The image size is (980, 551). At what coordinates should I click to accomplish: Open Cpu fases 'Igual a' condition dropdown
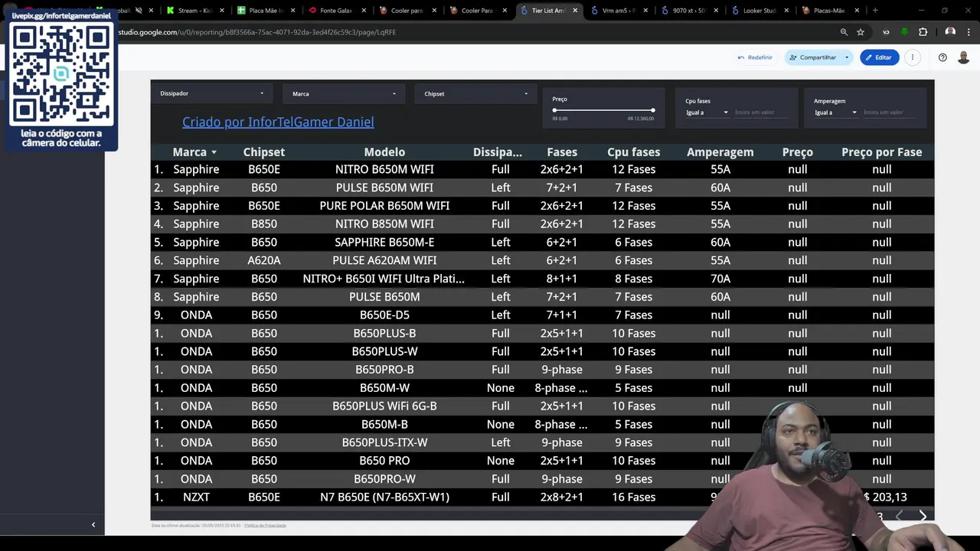click(x=707, y=112)
